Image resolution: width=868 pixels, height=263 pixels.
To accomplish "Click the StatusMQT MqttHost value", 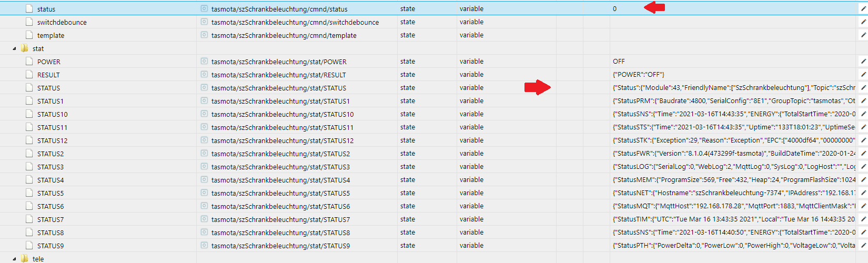I will click(734, 206).
